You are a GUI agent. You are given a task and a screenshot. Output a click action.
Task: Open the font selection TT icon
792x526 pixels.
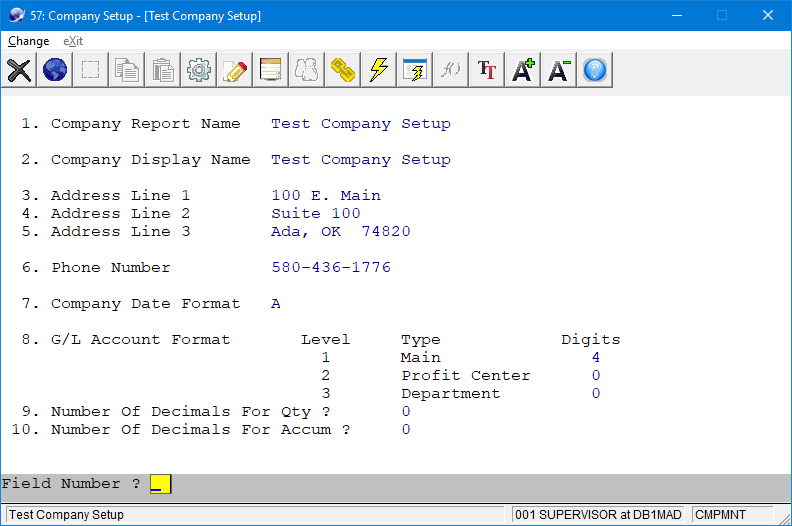point(487,70)
